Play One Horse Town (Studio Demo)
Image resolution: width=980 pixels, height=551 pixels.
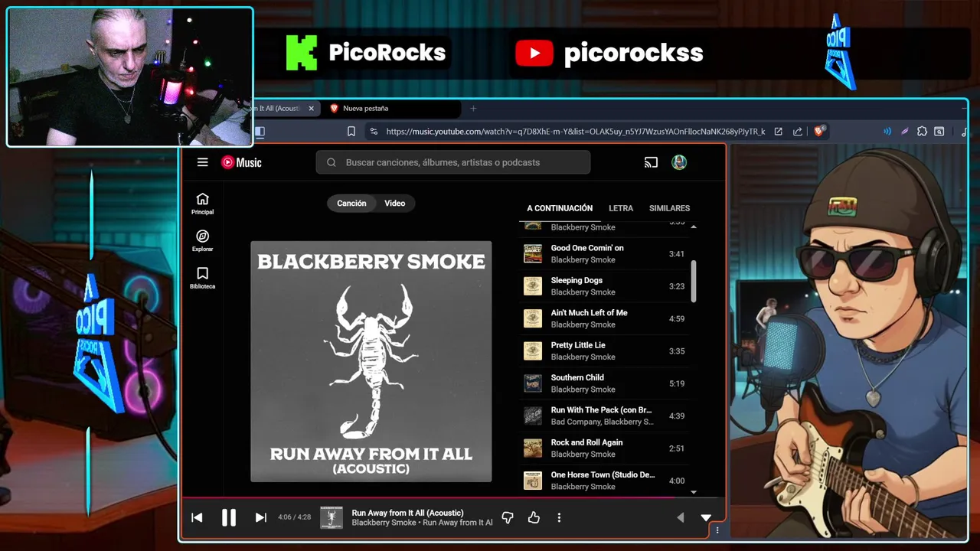[604, 481]
